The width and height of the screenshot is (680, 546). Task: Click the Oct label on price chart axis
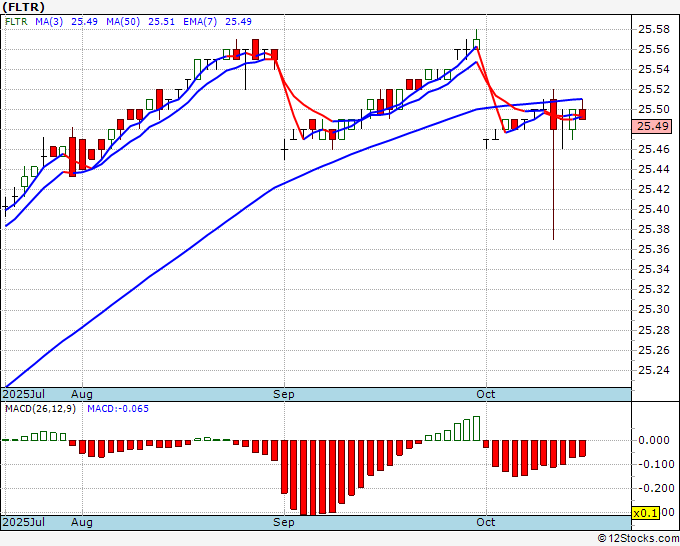(486, 394)
